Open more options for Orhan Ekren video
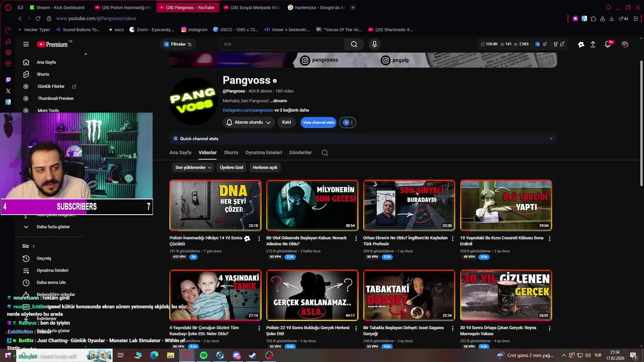 pos(453,238)
